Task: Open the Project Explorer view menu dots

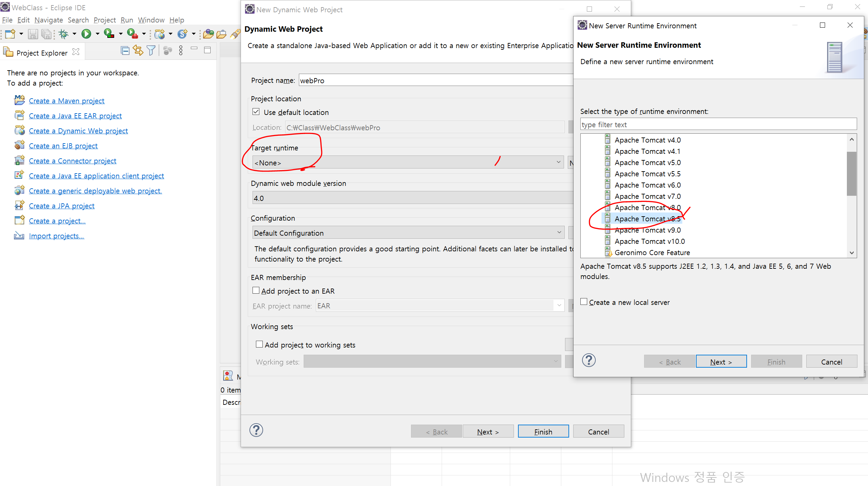Action: pyautogui.click(x=181, y=50)
